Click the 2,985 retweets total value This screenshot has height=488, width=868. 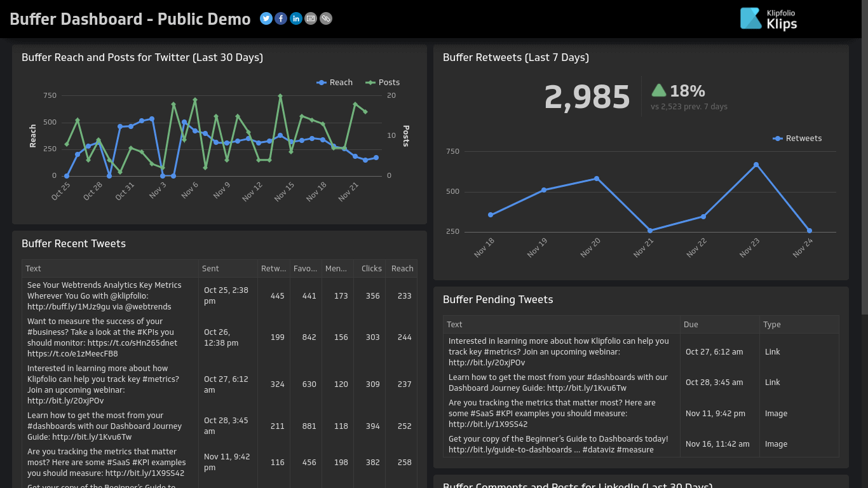click(x=587, y=97)
